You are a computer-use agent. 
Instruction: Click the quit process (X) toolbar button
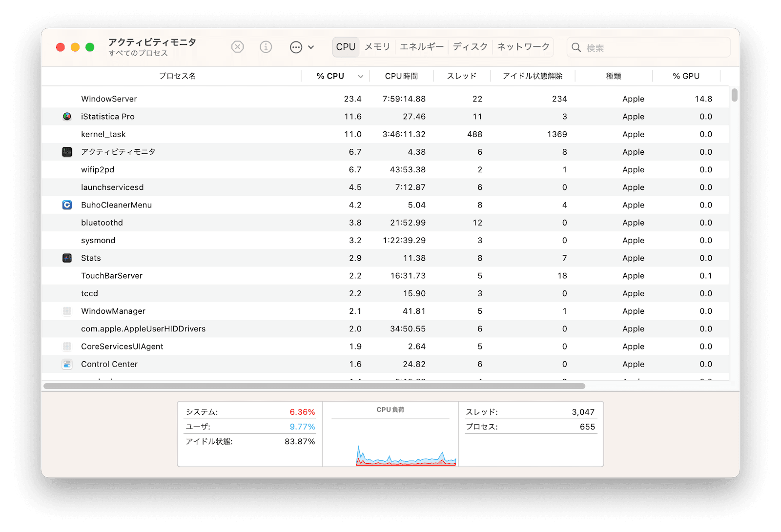pos(238,47)
